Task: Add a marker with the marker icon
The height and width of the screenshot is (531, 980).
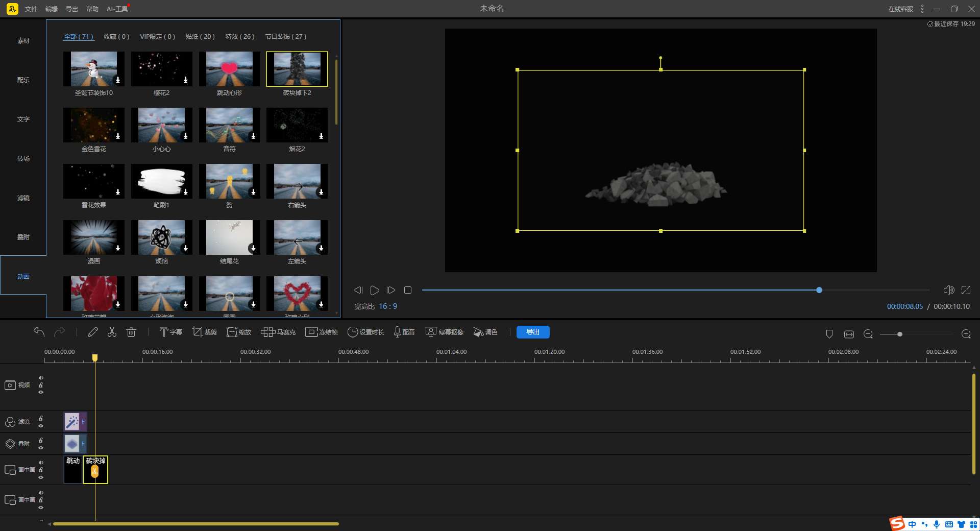Action: point(829,334)
